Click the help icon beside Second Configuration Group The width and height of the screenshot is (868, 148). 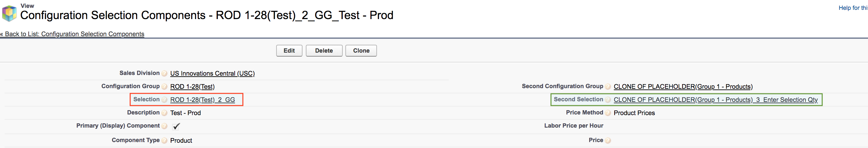(x=608, y=86)
